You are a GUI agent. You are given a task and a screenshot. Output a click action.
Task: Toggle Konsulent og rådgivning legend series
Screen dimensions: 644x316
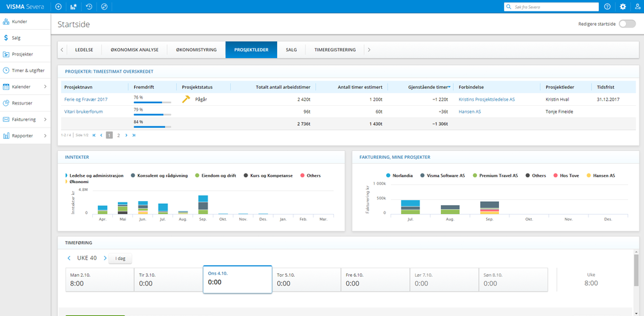[159, 175]
